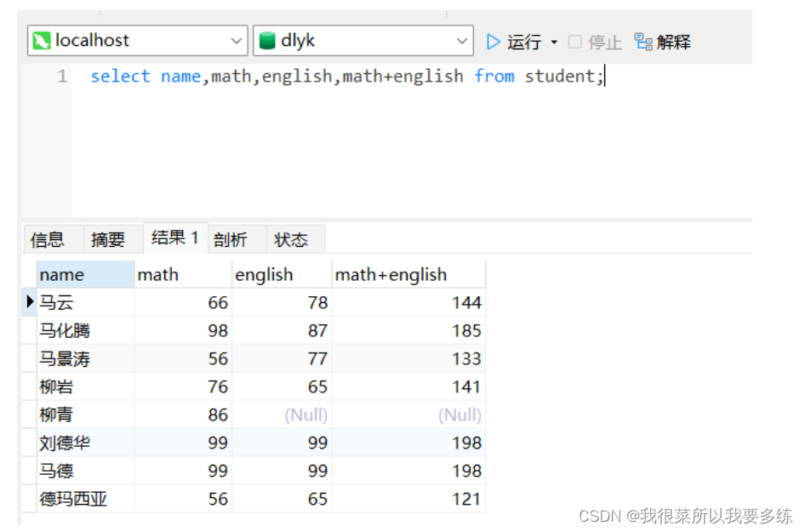
Task: Click the current-row arrow beside 马云
Action: [x=30, y=301]
